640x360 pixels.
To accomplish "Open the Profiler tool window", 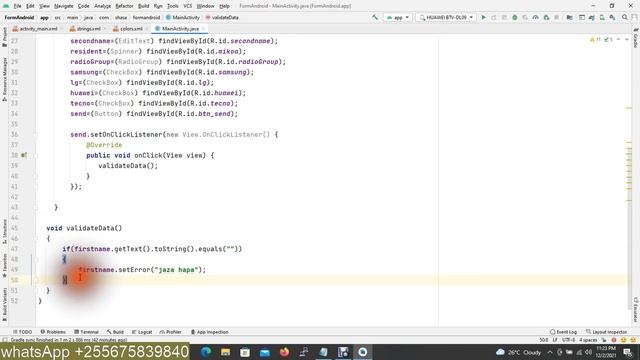I will click(171, 332).
